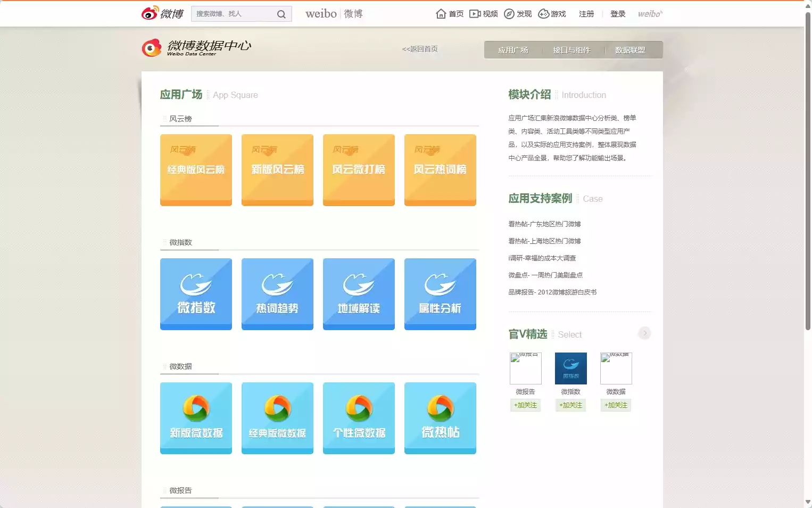Viewport: 812px width, 508px height.
Task: Open the i调研-幸福的成本大调查 case
Action: [542, 258]
